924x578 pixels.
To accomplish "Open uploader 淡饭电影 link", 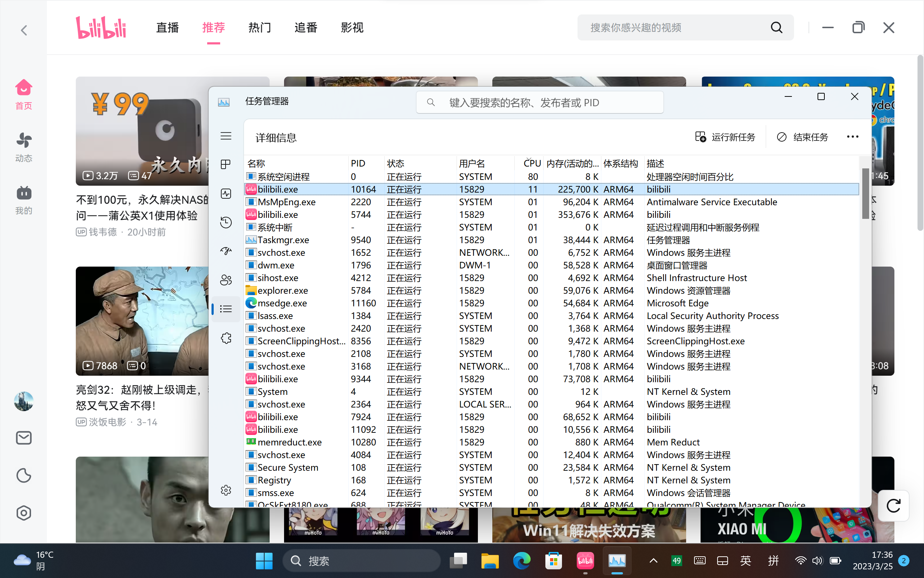I will 107,422.
